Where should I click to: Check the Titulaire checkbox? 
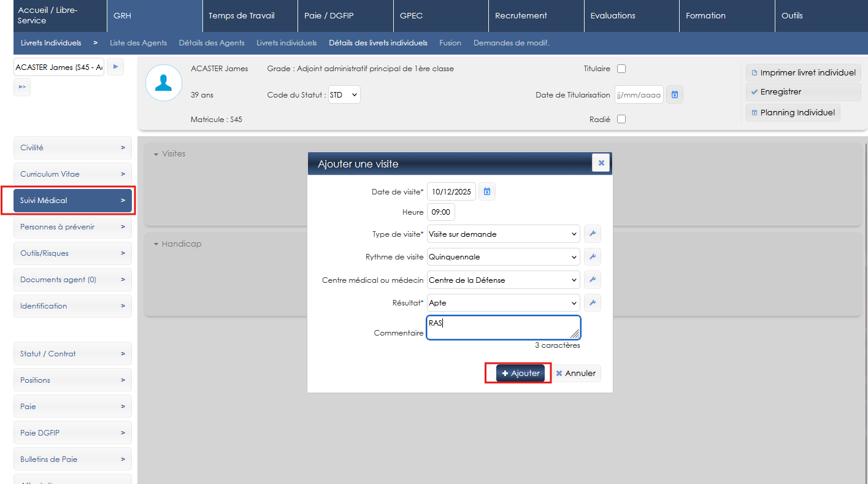click(x=621, y=69)
